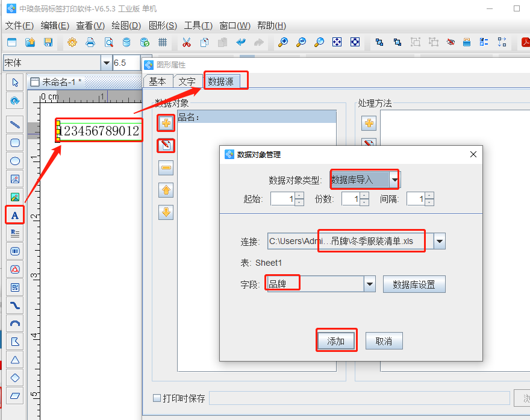Add a data object with yellow plus button
Viewport: 530px width, 420px height.
[166, 124]
